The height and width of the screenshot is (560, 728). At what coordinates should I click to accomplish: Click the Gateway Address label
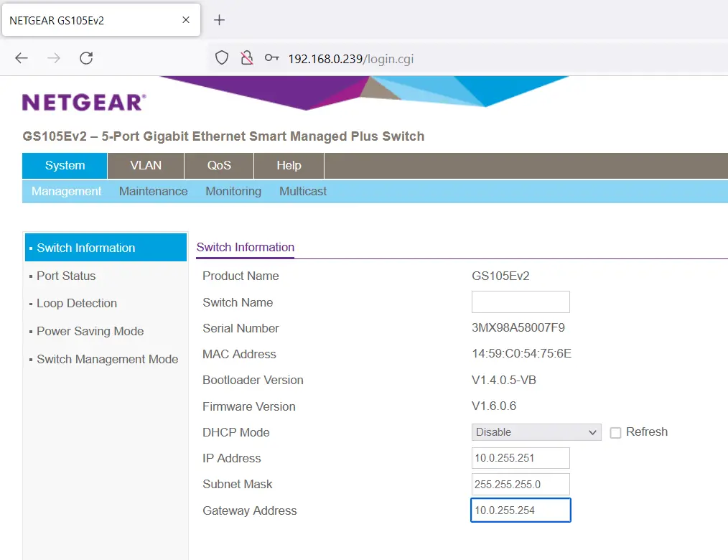tap(249, 510)
